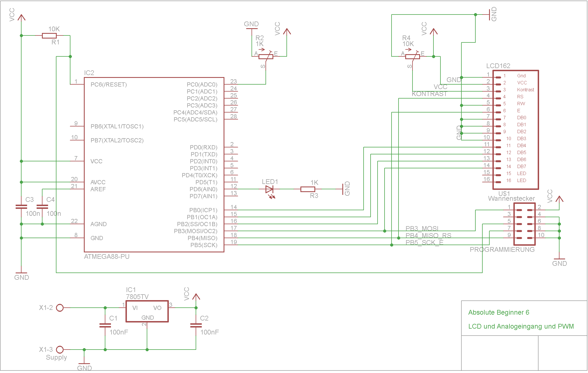Click the KONTRAST net label
588x373 pixels.
coord(429,94)
